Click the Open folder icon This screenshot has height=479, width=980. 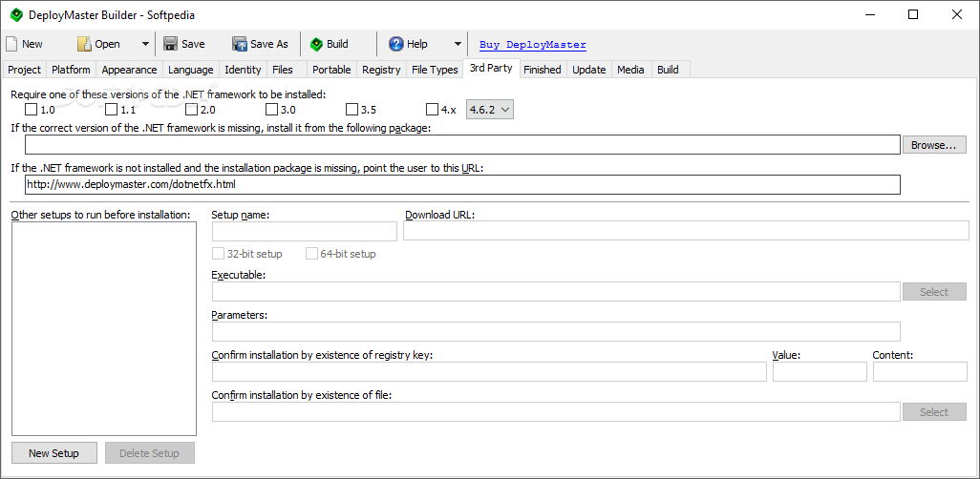click(x=84, y=44)
